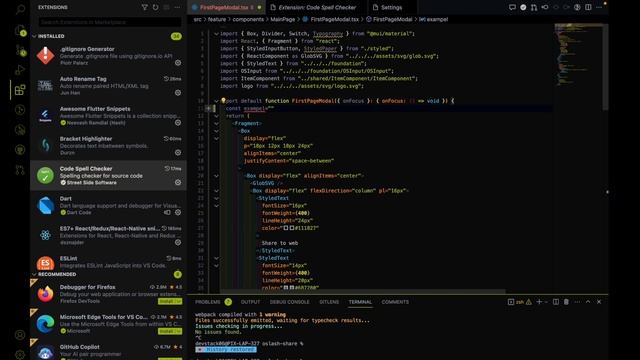Refresh the extensions list

click(156, 7)
